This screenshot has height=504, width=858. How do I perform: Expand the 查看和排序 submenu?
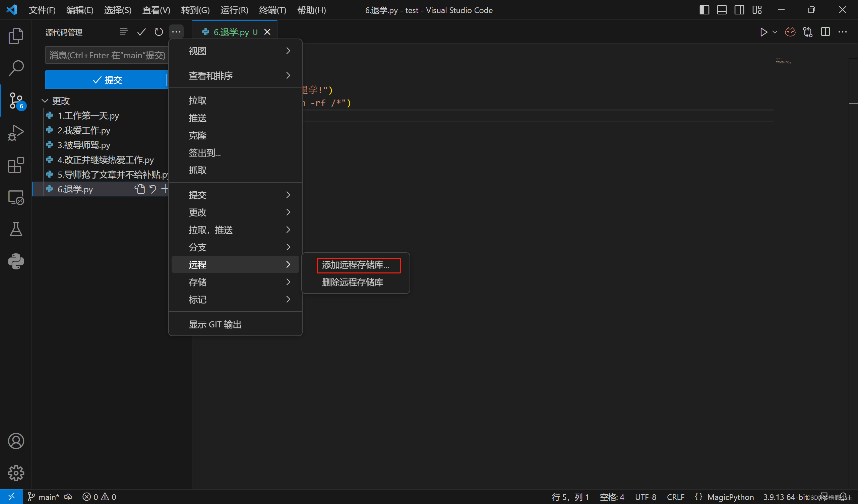point(235,76)
